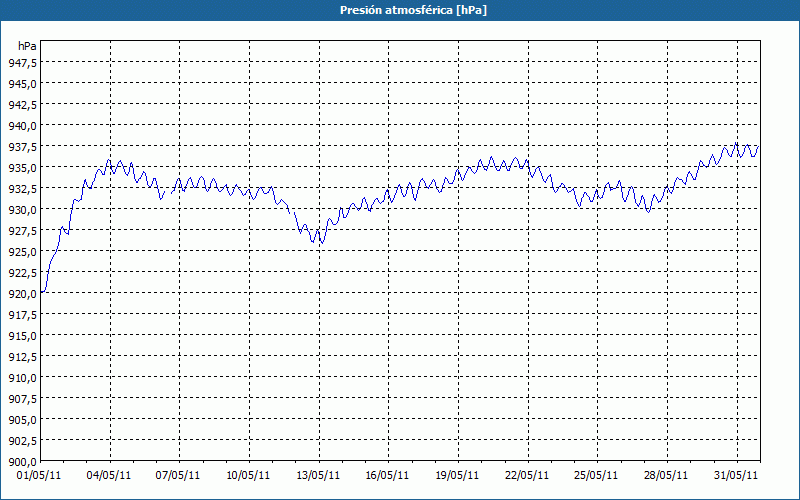Click the 01/05/11 date label
This screenshot has width=800, height=500.
[39, 476]
